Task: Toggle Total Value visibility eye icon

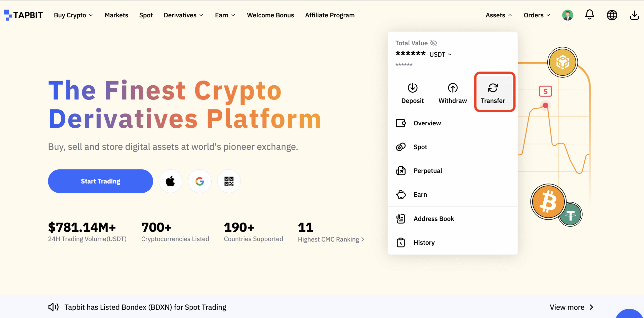Action: (433, 43)
